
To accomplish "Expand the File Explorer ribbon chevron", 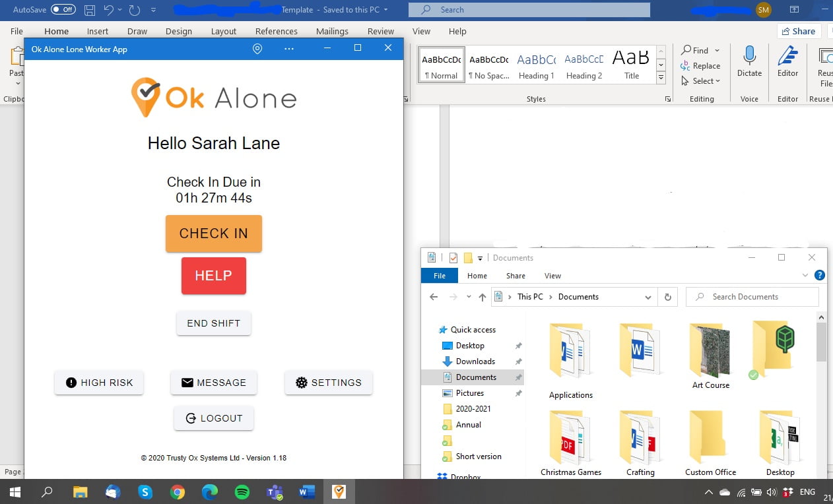I will 805,276.
